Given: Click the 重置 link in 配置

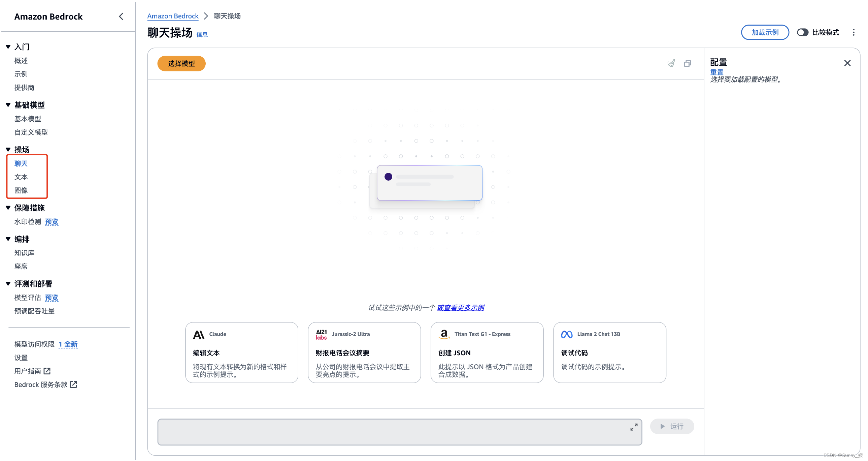Looking at the screenshot, I should tap(717, 72).
